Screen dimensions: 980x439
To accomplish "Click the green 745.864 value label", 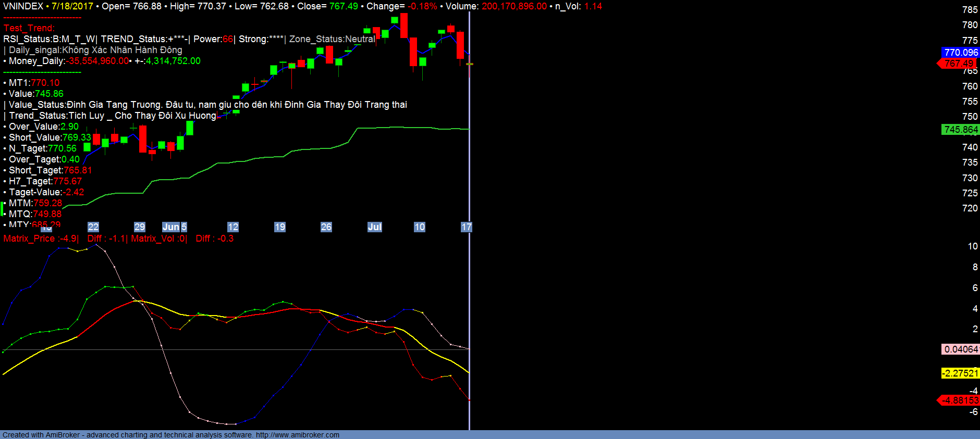I will point(961,130).
